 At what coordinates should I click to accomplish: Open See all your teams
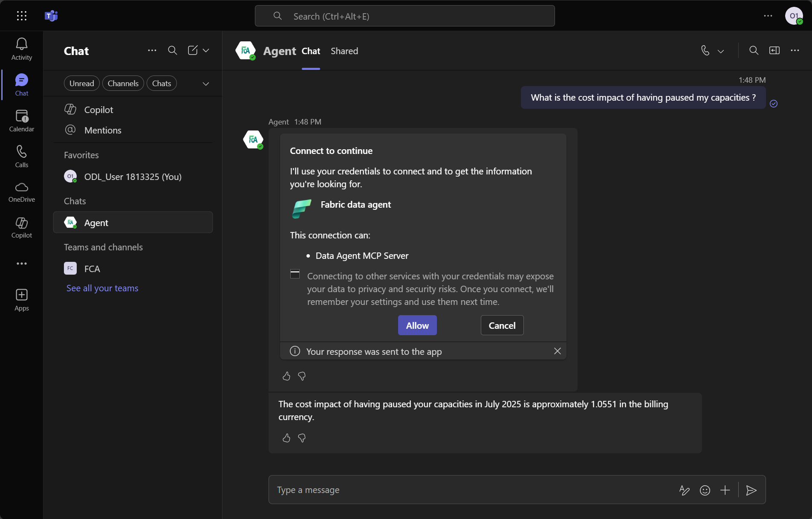coord(102,288)
